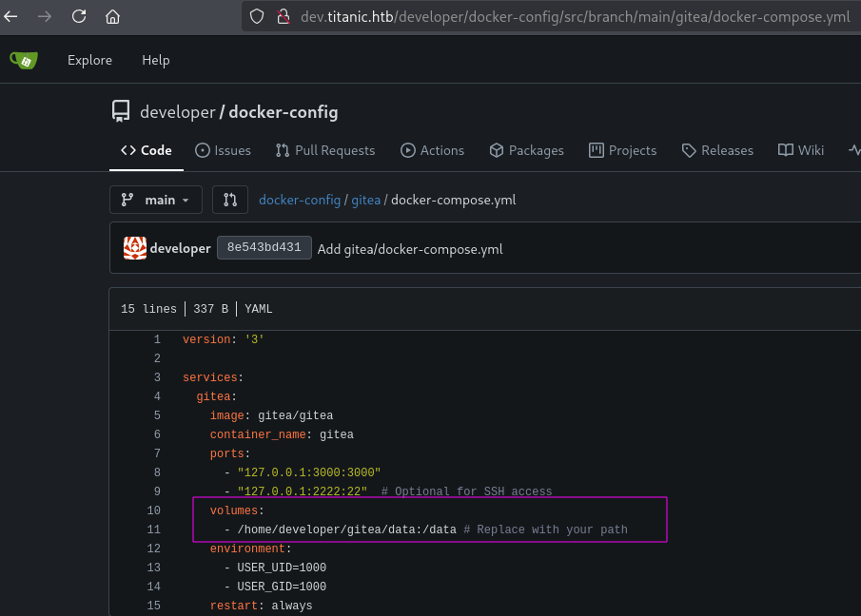Open commit 8e543bd431
The height and width of the screenshot is (616, 861).
(x=264, y=247)
